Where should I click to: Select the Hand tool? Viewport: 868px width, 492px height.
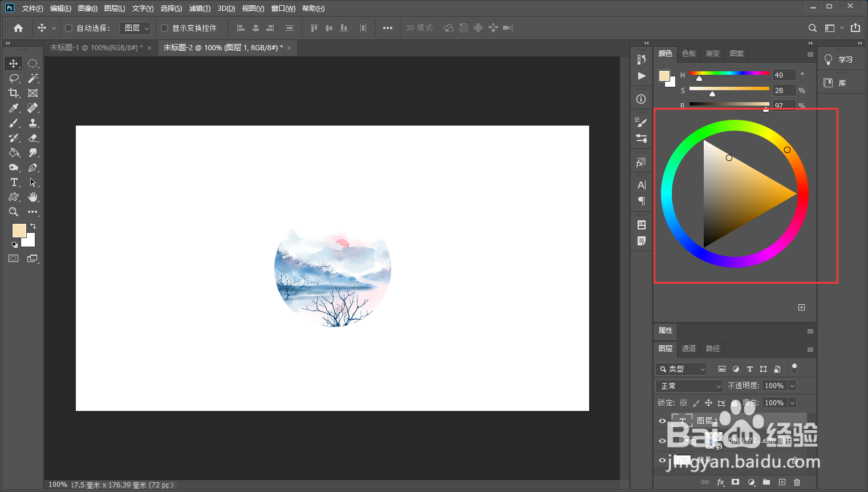click(33, 197)
